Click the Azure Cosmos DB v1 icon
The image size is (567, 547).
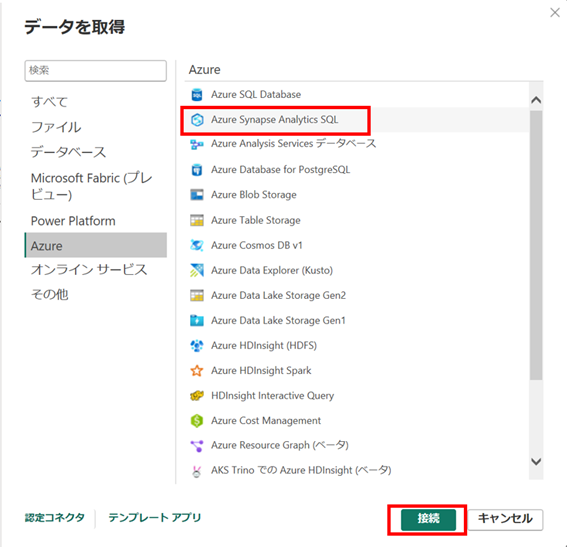coord(197,245)
